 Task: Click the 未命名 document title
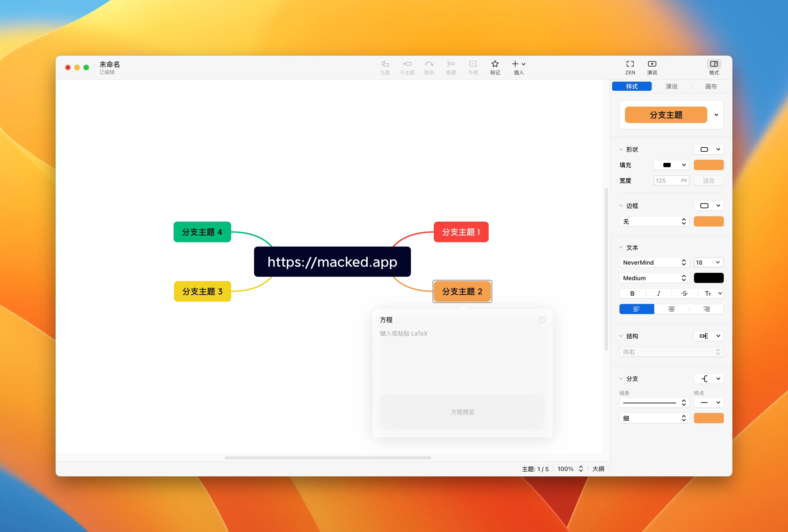click(x=110, y=64)
